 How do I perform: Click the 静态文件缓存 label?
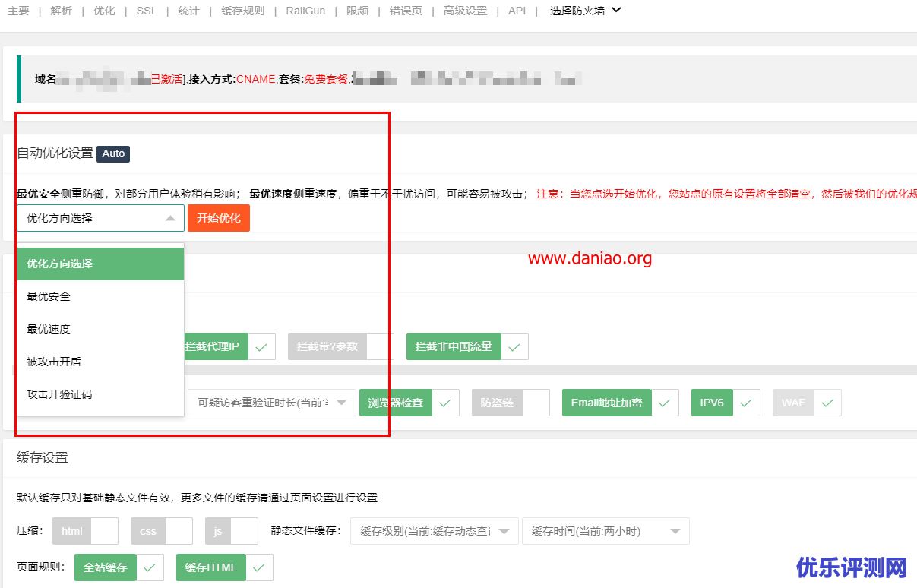tap(305, 531)
